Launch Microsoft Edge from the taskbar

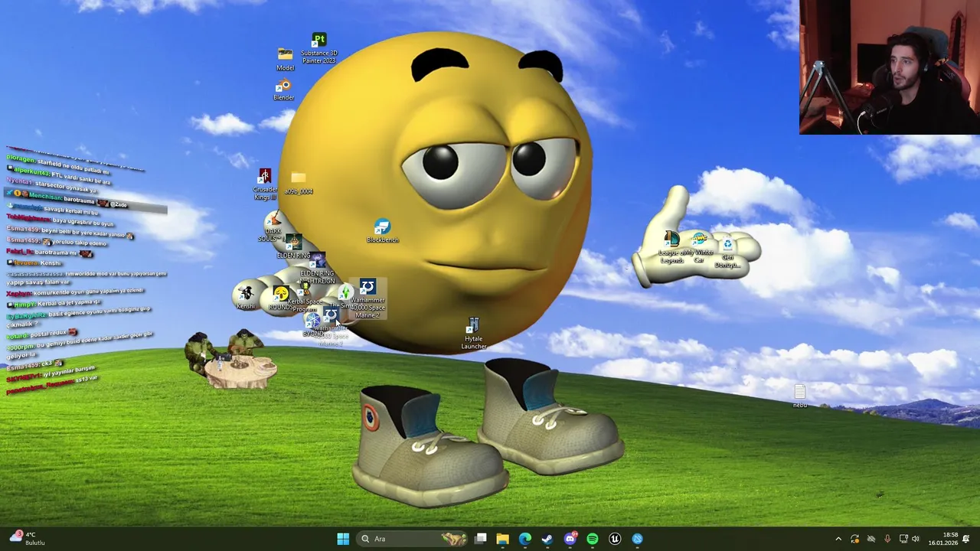pyautogui.click(x=524, y=539)
